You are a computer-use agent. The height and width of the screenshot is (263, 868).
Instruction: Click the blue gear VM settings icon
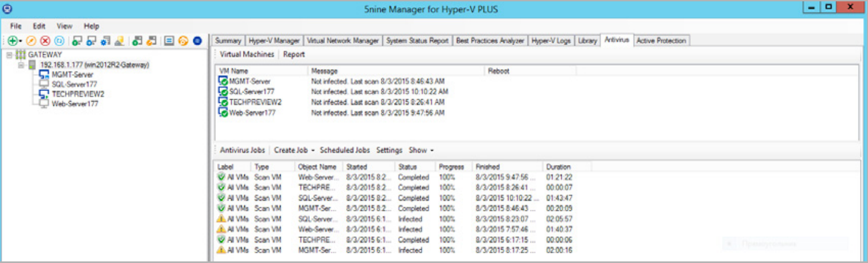tap(105, 41)
